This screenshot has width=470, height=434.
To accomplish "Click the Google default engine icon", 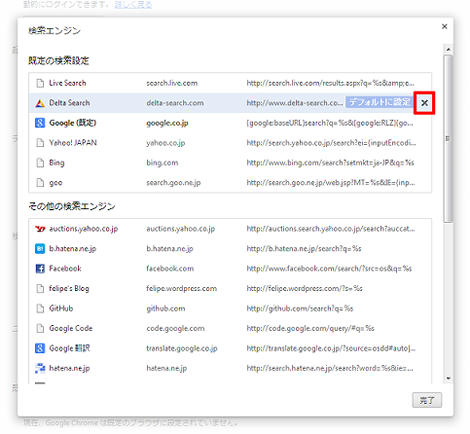I will (x=40, y=123).
